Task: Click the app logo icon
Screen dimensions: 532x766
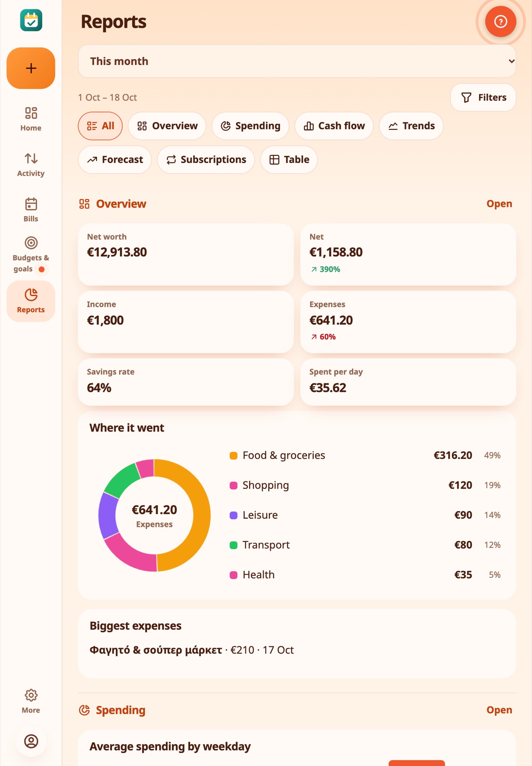Action: click(x=31, y=20)
